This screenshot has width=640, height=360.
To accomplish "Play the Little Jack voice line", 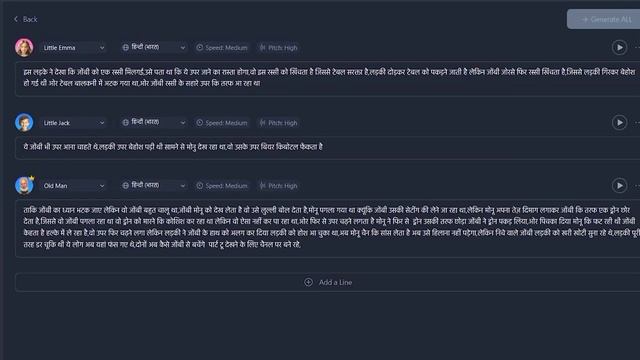I will click(x=619, y=122).
